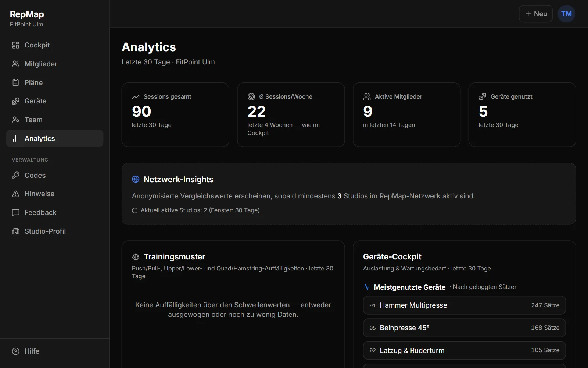Click the Sessions gesamt value 90
Screen dimensions: 588x368
(141, 111)
